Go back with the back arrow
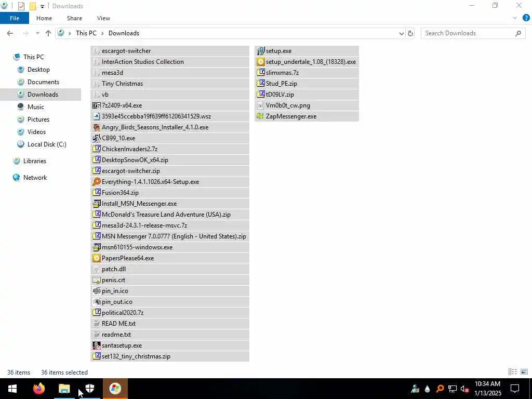The width and height of the screenshot is (532, 399). click(10, 33)
